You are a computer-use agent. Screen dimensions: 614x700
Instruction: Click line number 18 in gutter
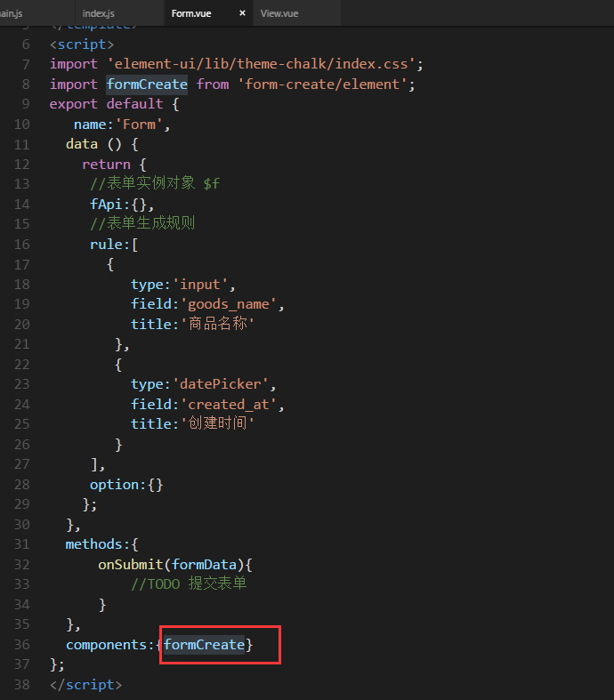point(22,285)
